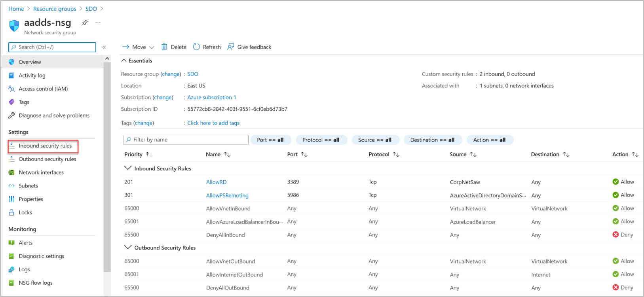This screenshot has width=644, height=297.
Task: Collapse the Outbound Security Rules group
Action: (128, 247)
